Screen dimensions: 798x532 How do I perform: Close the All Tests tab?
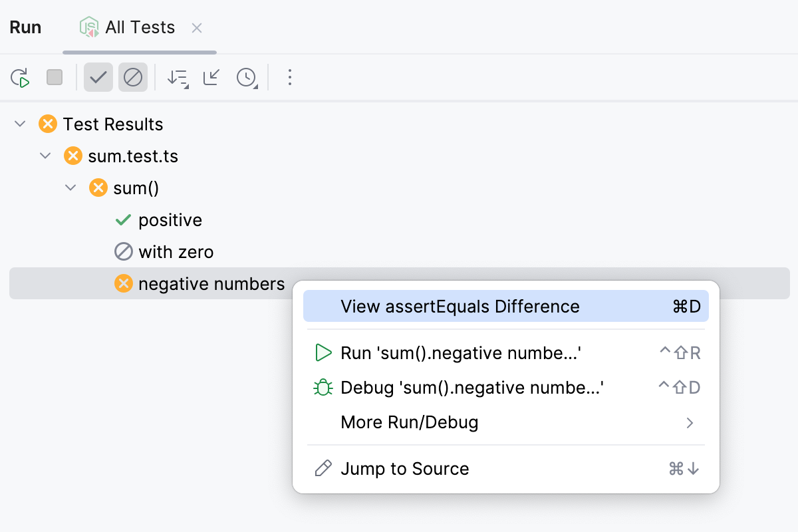(x=197, y=28)
